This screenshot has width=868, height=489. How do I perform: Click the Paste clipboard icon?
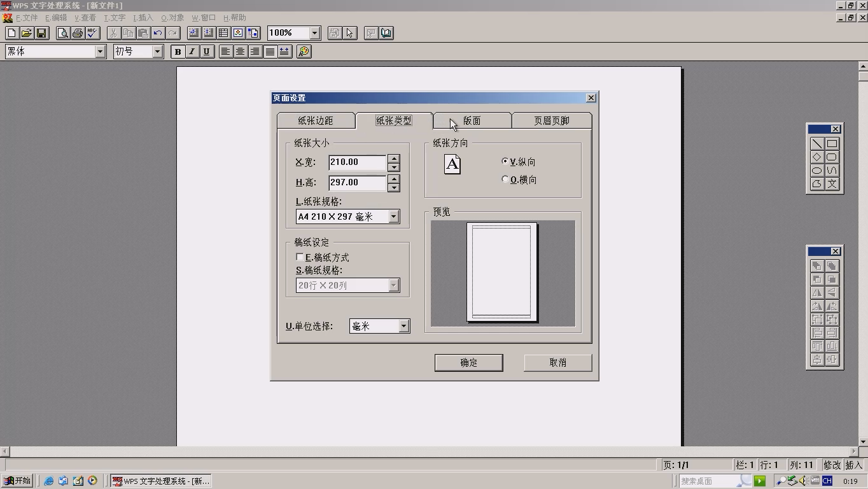143,33
